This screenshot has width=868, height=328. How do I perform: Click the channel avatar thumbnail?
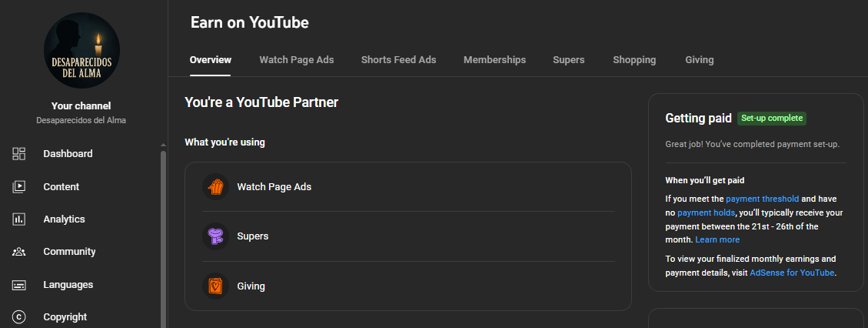[x=81, y=51]
